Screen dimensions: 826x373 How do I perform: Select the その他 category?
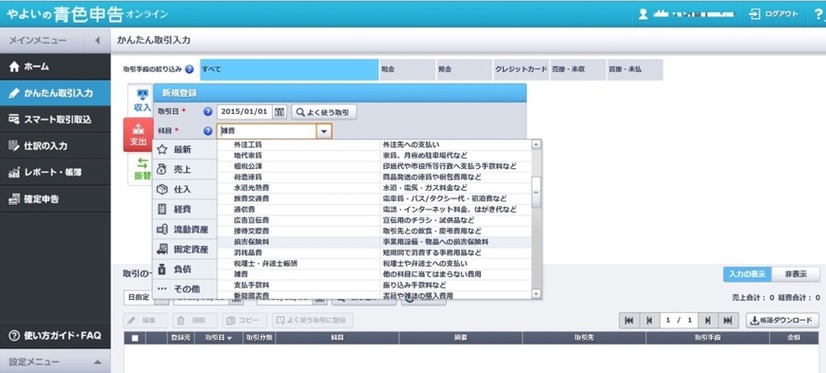(x=184, y=289)
